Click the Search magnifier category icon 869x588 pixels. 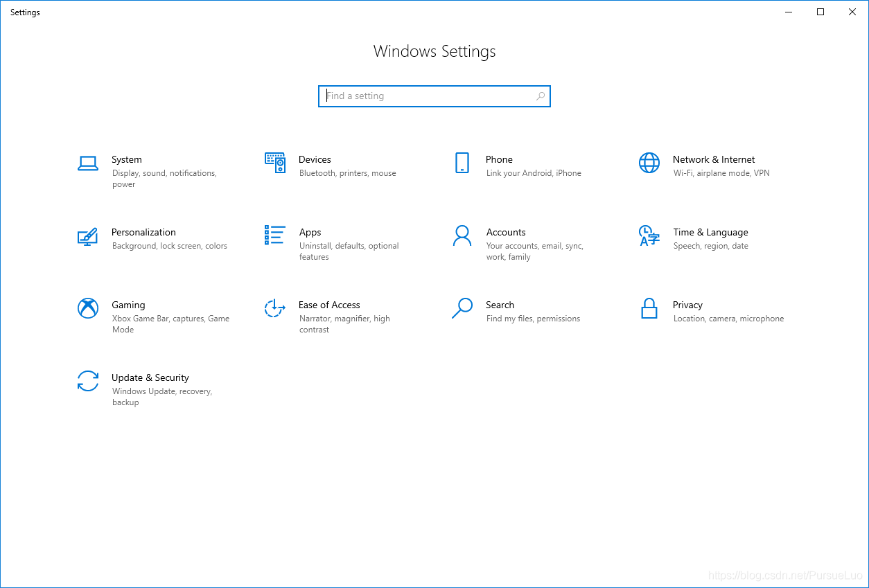coord(462,308)
